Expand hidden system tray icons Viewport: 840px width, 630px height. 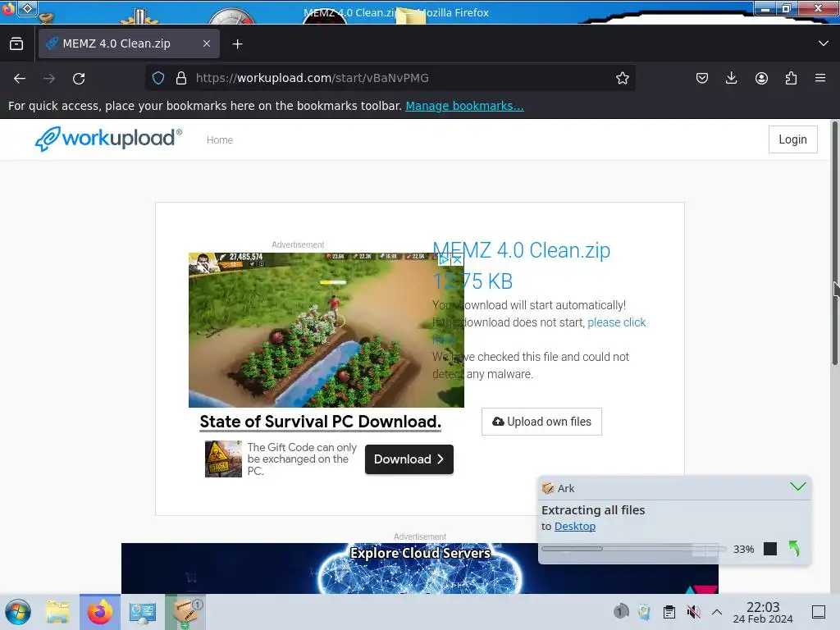(x=717, y=612)
